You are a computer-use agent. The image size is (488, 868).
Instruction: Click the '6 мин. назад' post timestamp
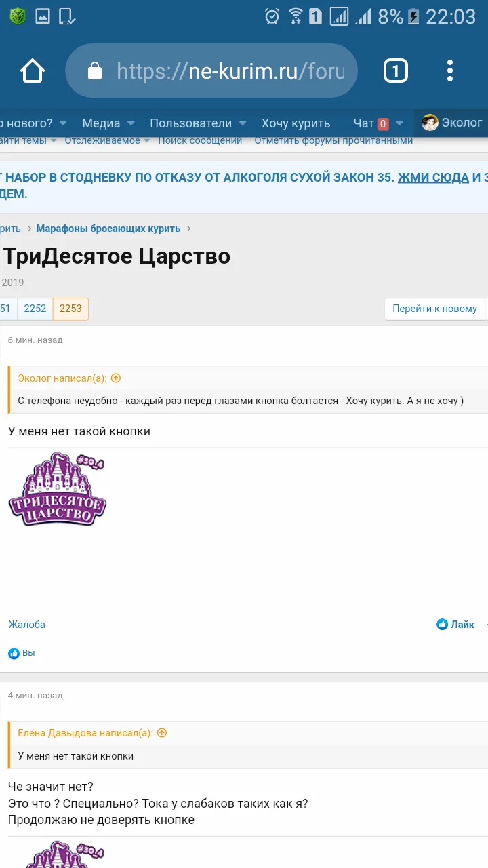[35, 340]
